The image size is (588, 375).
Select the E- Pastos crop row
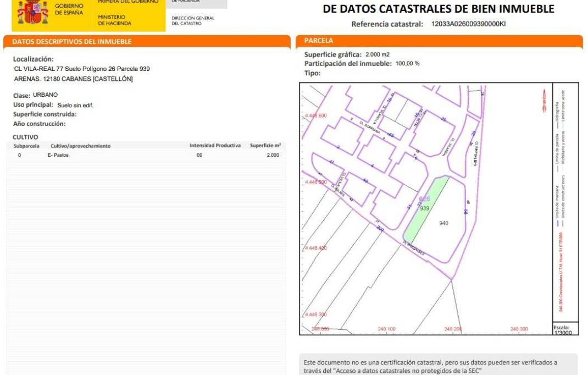point(58,155)
